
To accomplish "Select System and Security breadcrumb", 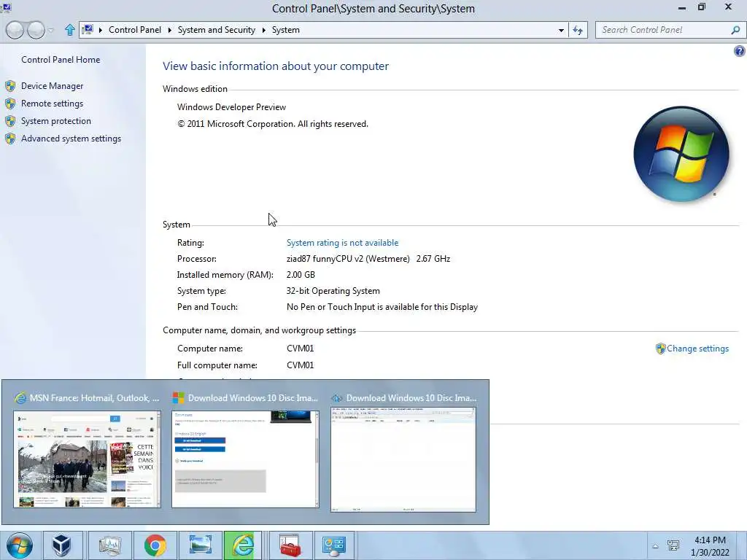I will pos(216,29).
